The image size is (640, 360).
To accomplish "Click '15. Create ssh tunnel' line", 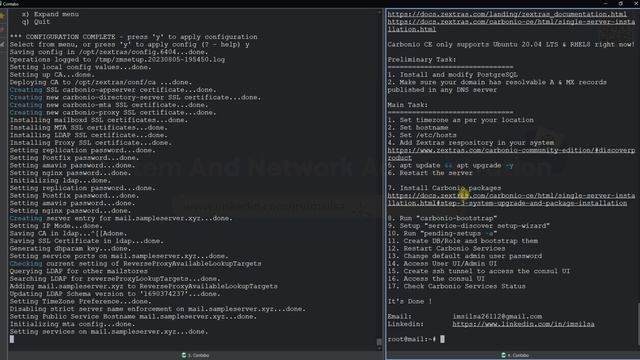I will pyautogui.click(x=478, y=271).
